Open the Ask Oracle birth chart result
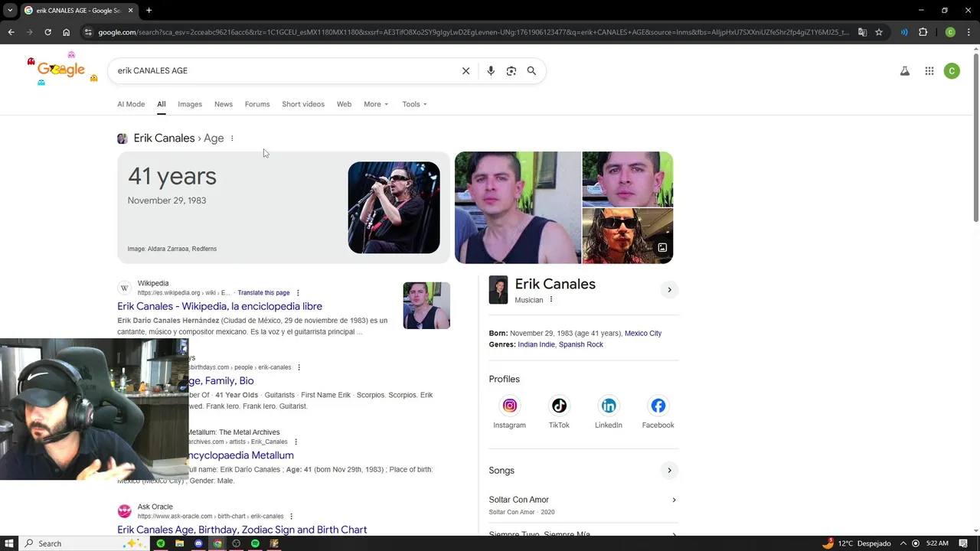The height and width of the screenshot is (551, 980). pos(242,530)
